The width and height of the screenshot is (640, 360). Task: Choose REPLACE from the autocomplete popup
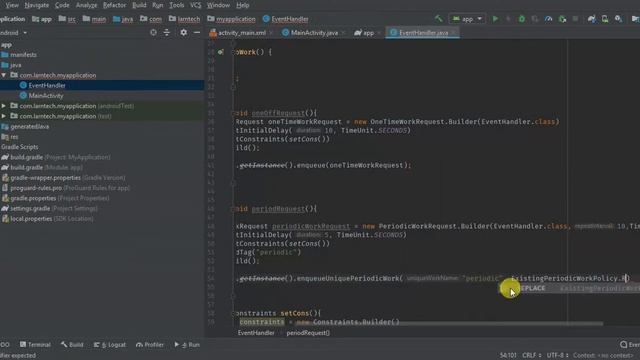[x=570, y=288]
